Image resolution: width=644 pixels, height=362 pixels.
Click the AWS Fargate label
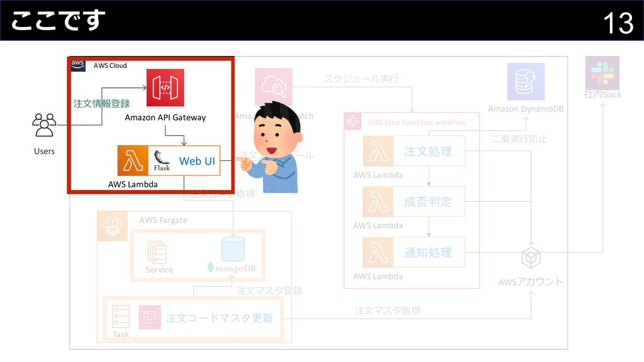[163, 220]
